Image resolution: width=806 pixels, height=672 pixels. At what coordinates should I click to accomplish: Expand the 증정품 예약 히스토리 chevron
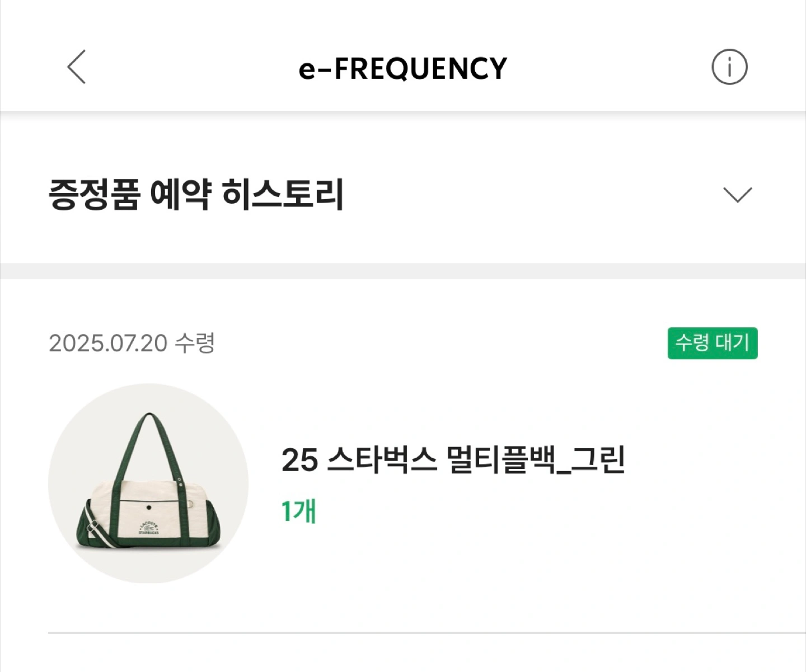pos(737,195)
